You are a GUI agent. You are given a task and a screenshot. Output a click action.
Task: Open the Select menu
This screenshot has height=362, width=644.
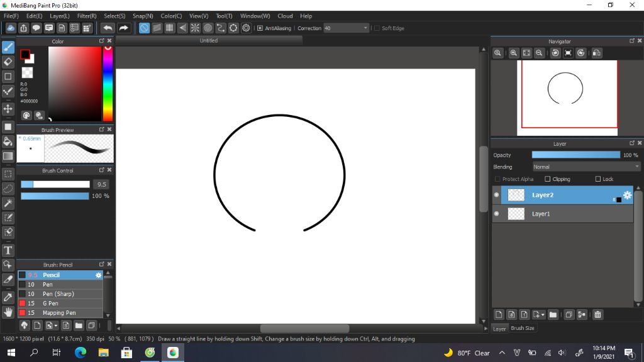pos(114,16)
